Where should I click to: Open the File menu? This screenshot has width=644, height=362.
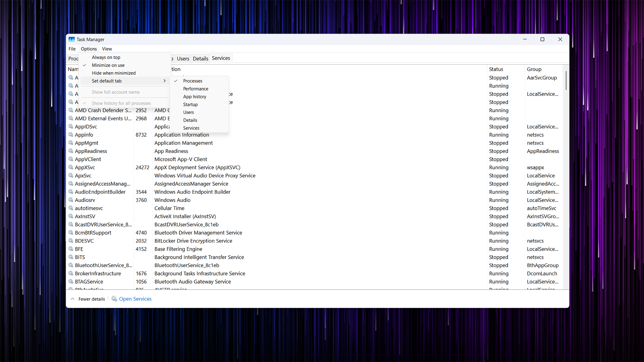[72, 49]
